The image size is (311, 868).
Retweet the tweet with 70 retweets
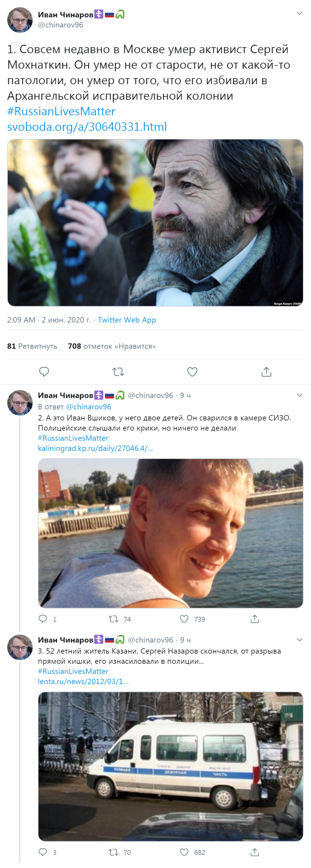(114, 852)
